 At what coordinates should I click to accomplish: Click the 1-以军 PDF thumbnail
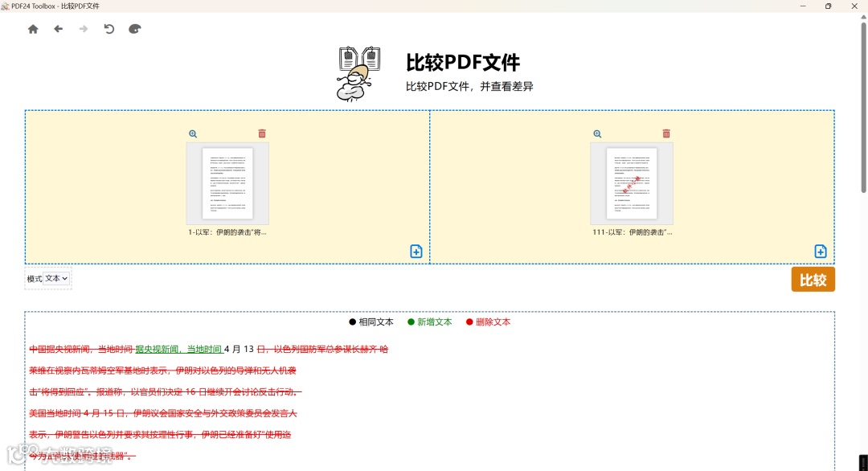(x=227, y=182)
